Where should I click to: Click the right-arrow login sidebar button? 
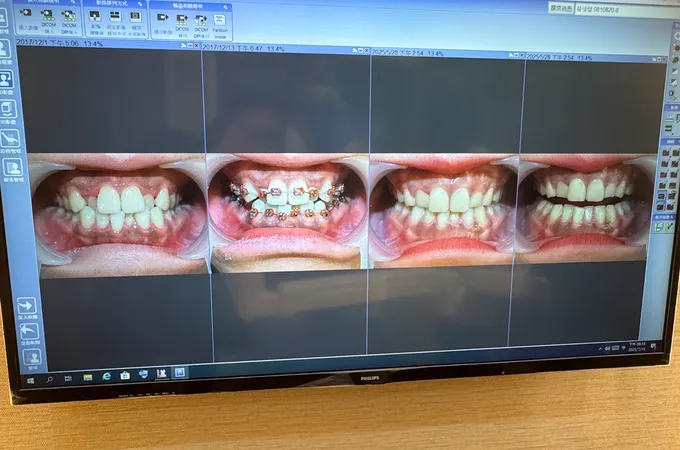27,308
